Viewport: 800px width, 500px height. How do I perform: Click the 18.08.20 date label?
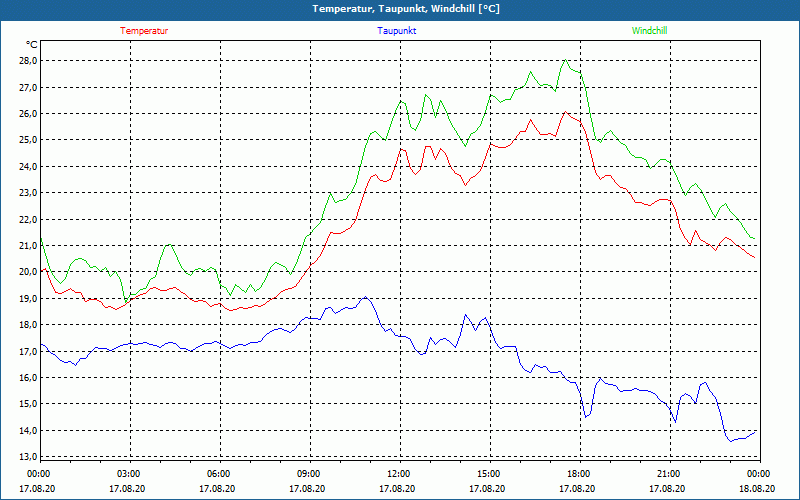(757, 488)
